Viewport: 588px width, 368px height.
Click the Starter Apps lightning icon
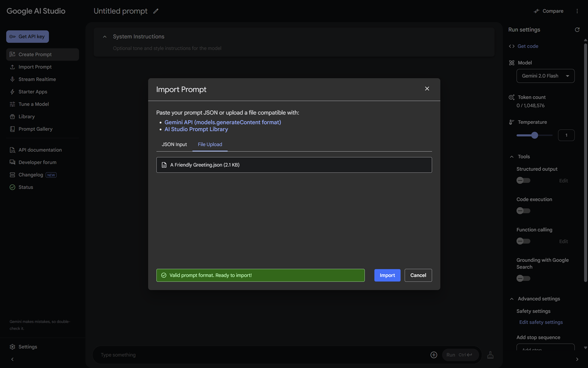[12, 92]
